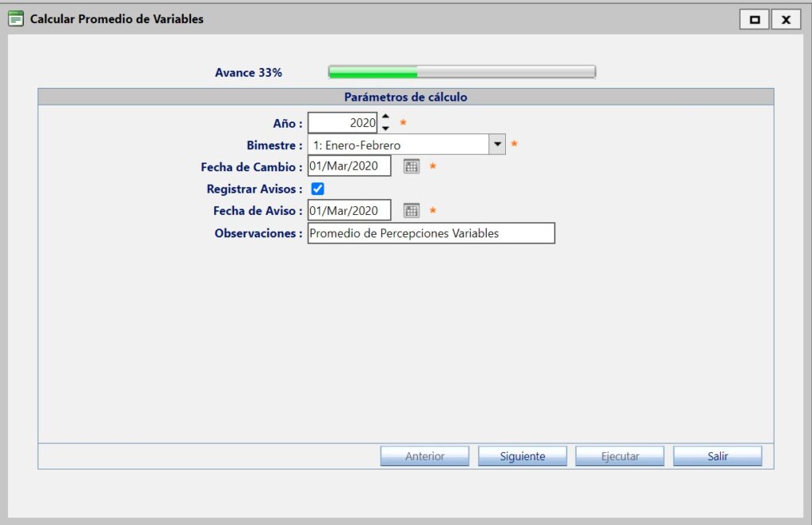Decrease the Año value with down arrow
The width and height of the screenshot is (812, 525).
point(385,128)
